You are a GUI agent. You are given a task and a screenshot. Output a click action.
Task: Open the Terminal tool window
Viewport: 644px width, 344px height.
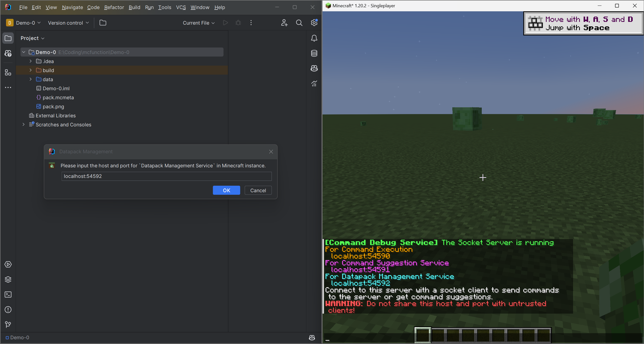[x=8, y=294]
